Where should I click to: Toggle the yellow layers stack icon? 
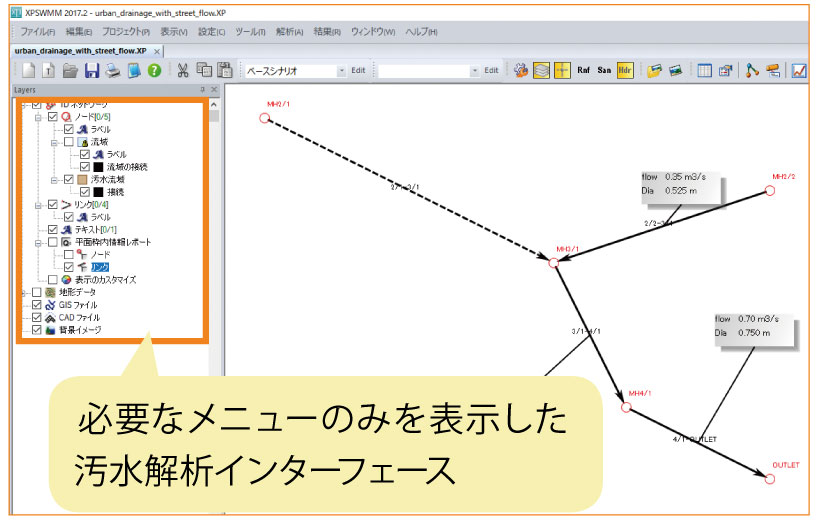point(542,70)
